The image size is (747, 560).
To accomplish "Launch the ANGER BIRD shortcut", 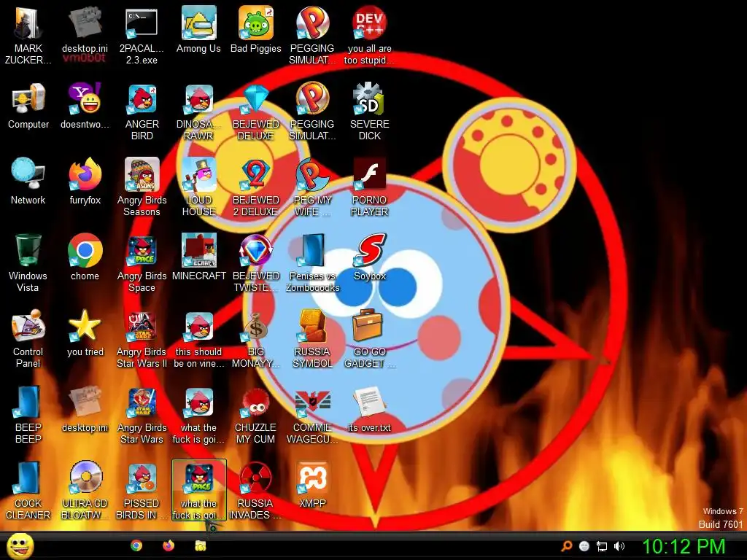I will click(x=142, y=112).
